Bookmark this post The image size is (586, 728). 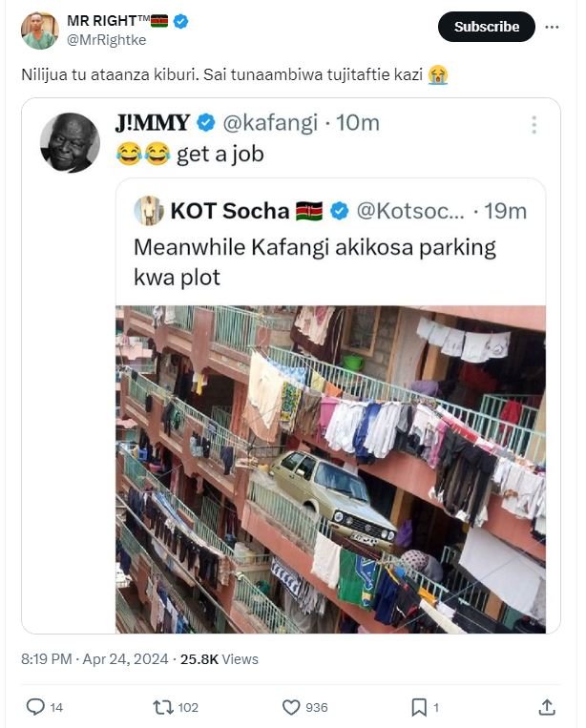418,707
